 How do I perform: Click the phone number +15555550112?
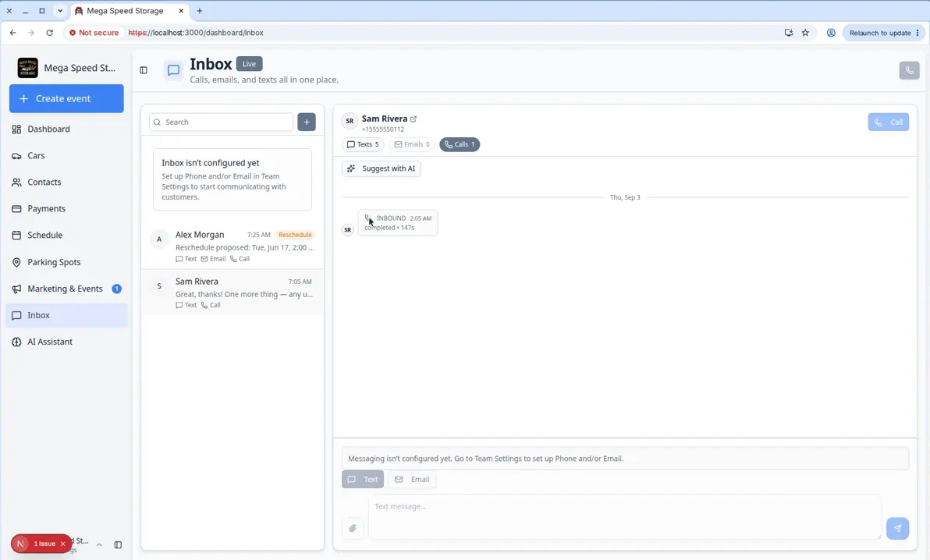click(x=383, y=129)
